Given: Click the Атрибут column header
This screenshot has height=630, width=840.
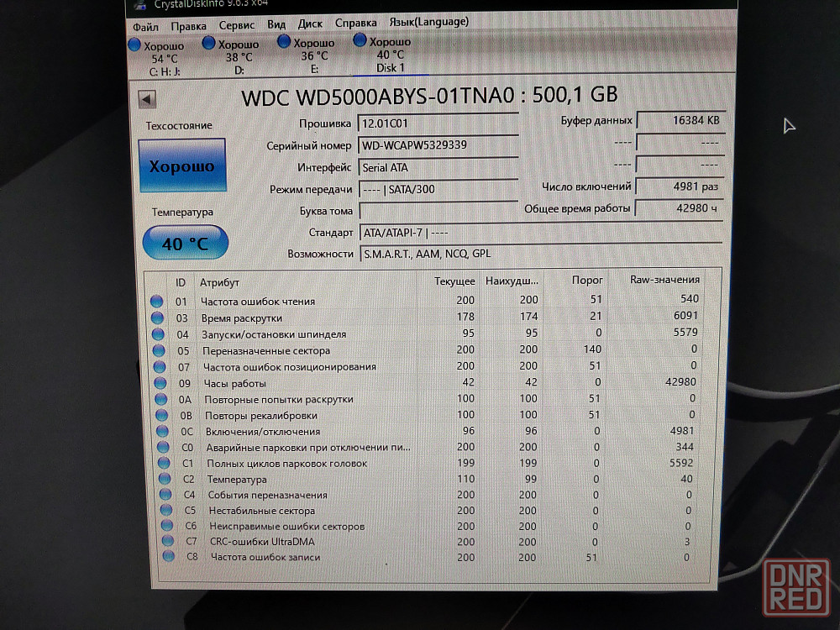Looking at the screenshot, I should pyautogui.click(x=219, y=282).
